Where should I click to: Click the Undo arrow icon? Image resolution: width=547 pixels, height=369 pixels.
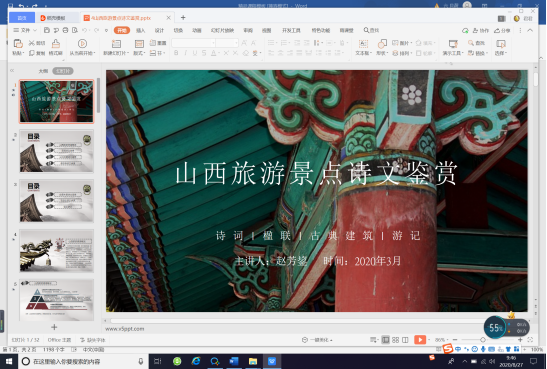click(x=84, y=30)
